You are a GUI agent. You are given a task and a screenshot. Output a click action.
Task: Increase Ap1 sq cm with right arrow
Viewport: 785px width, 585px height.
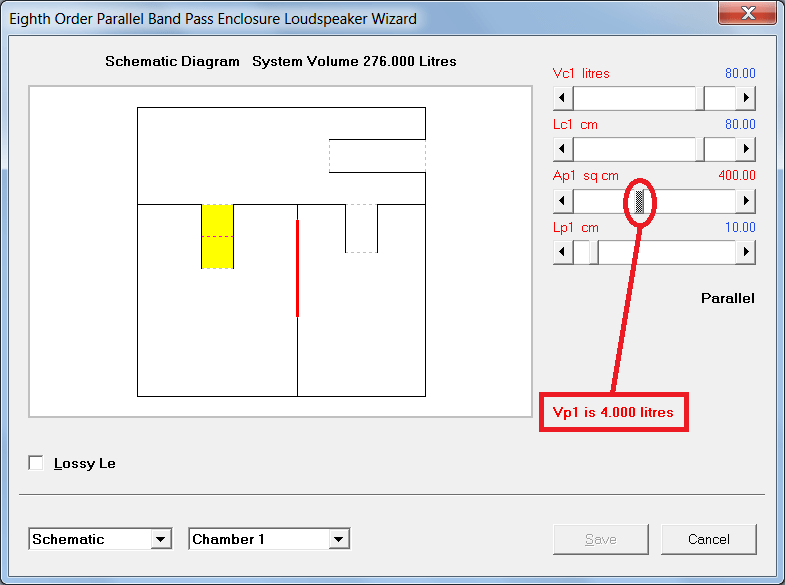[x=745, y=201]
